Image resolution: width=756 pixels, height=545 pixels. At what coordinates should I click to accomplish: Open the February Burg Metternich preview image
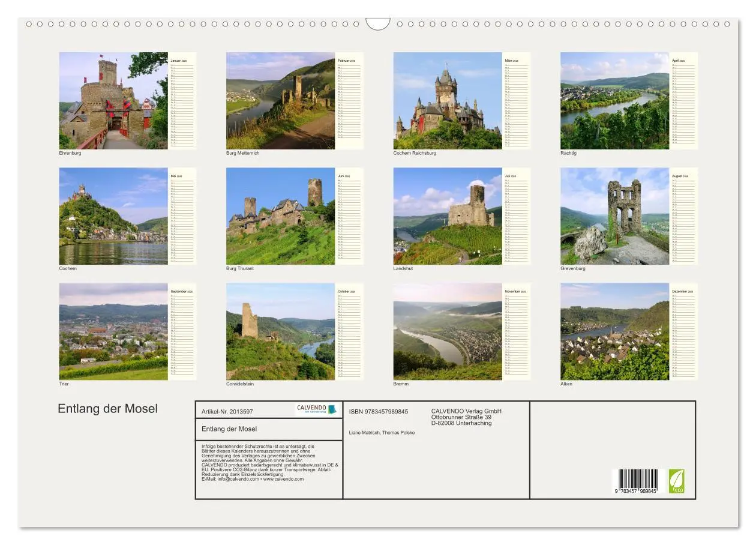(x=280, y=101)
